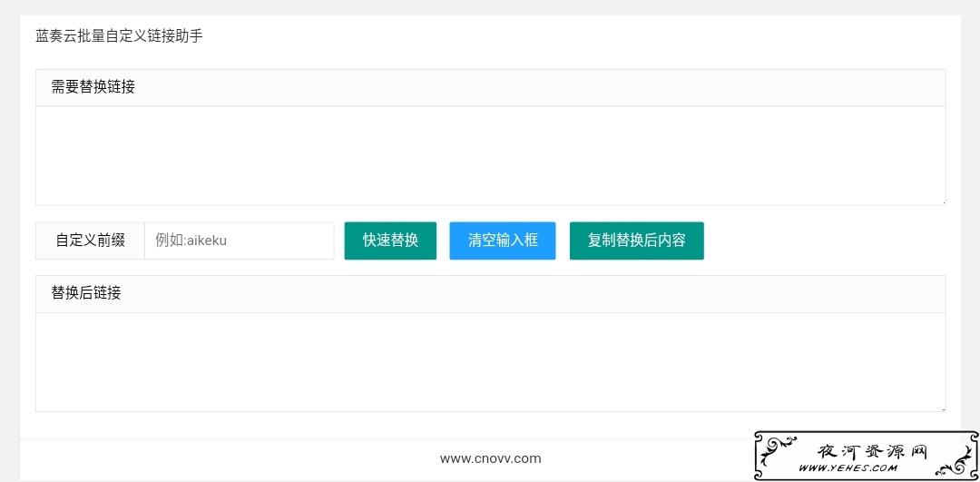Click the 自定义前缀 label
Viewport: 980px width, 482px height.
tap(90, 241)
